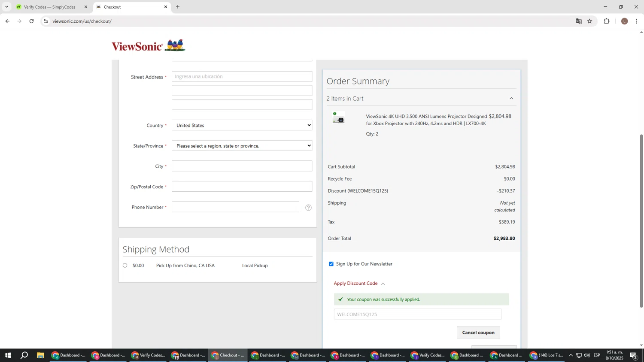Click the phone number help question icon
Screen dimensions: 644x362
point(308,208)
